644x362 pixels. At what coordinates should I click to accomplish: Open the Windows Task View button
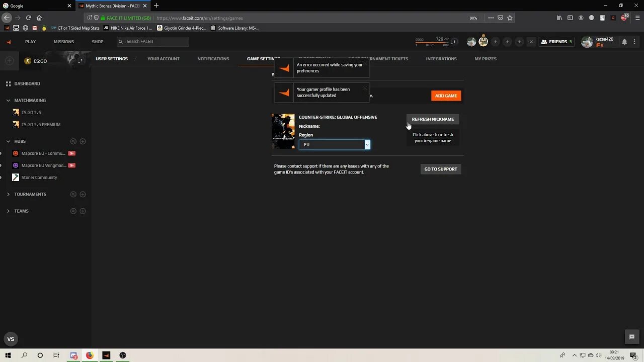click(56, 355)
